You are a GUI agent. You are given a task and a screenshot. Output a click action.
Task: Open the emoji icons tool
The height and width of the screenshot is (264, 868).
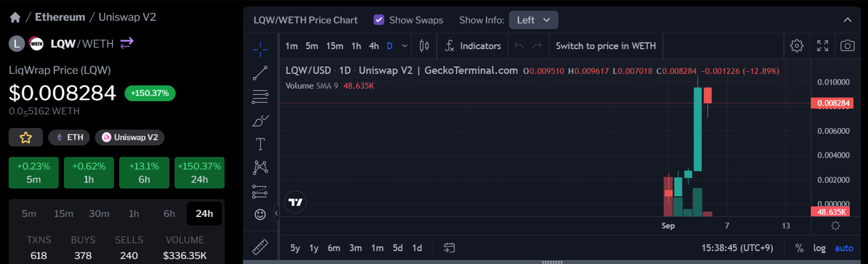260,214
